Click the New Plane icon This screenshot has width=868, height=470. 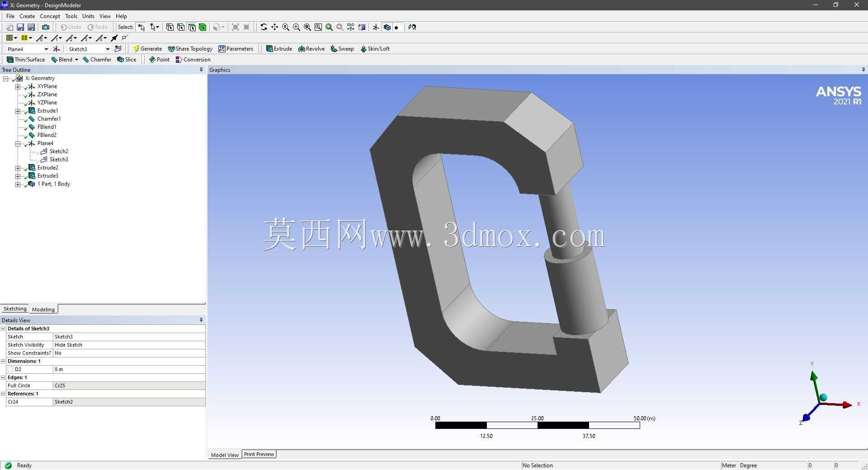pos(57,49)
